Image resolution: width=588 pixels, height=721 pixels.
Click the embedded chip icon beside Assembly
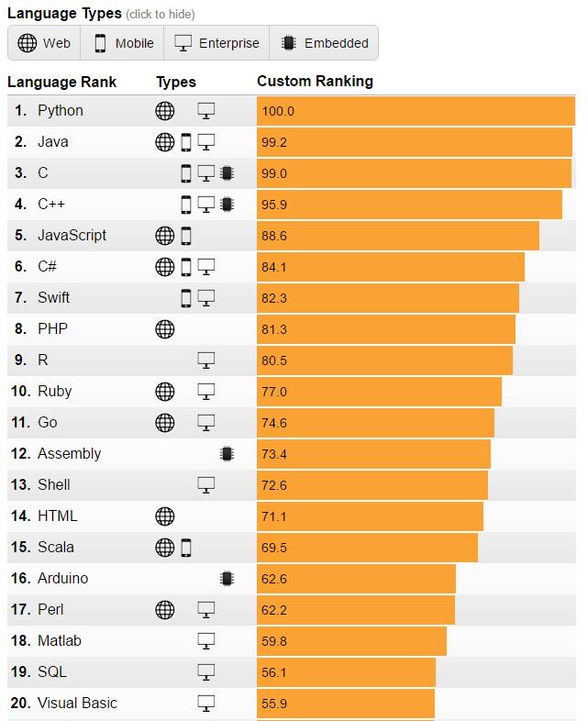pos(227,454)
